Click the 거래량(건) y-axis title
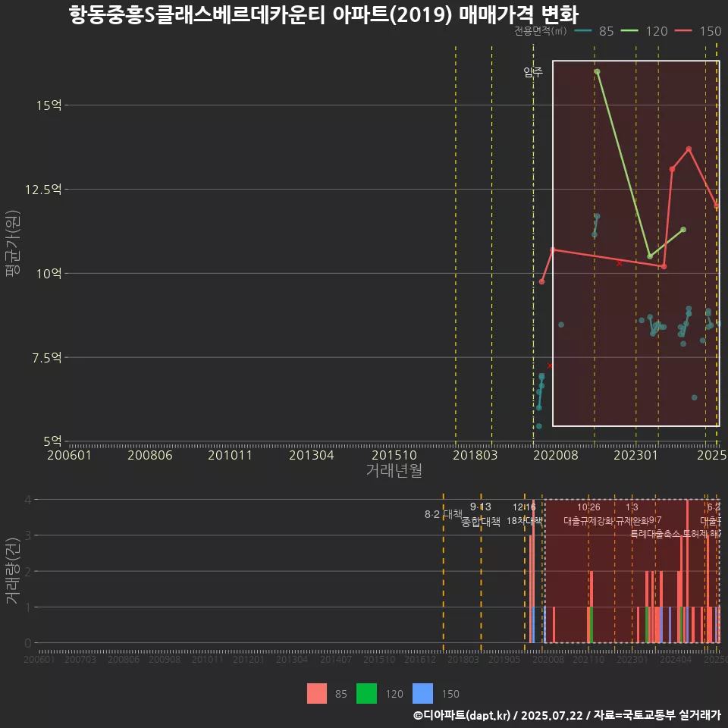 tap(13, 571)
